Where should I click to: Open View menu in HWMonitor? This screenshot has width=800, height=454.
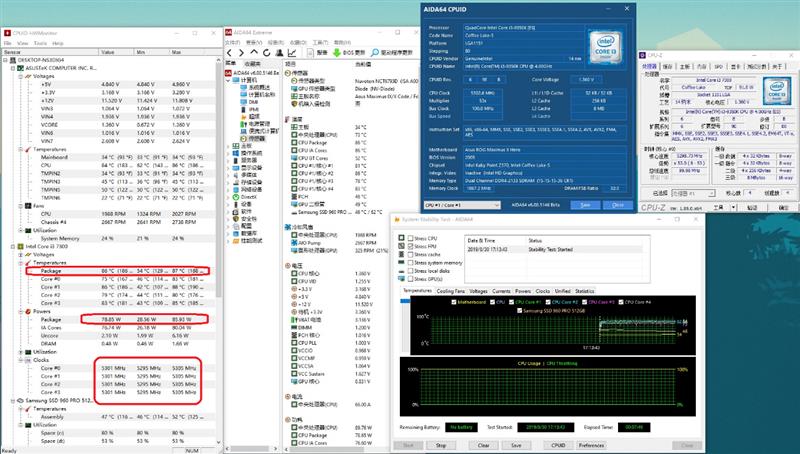click(23, 43)
